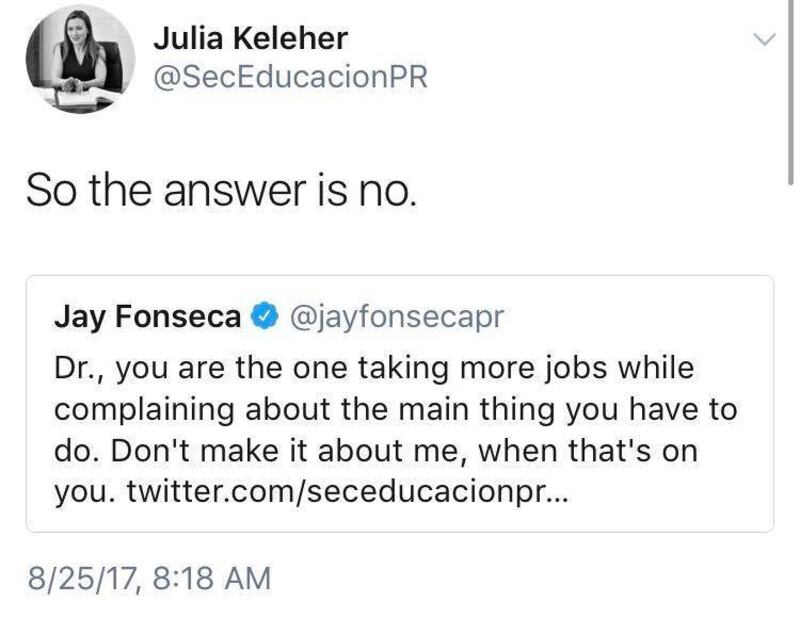Visit the @SecEducacionPR handle

[289, 78]
